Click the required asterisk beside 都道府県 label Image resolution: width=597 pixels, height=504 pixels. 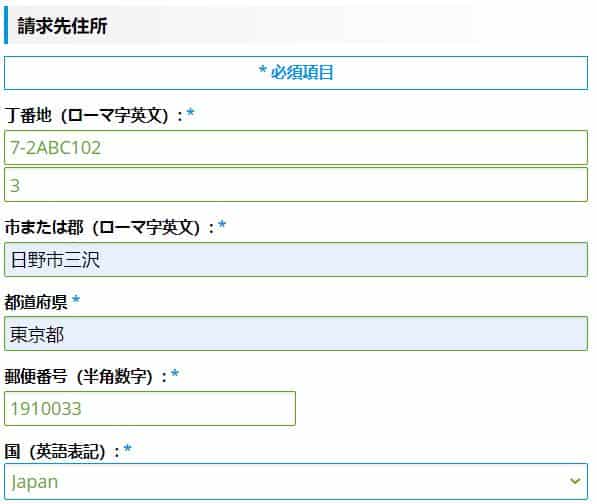[76, 299]
